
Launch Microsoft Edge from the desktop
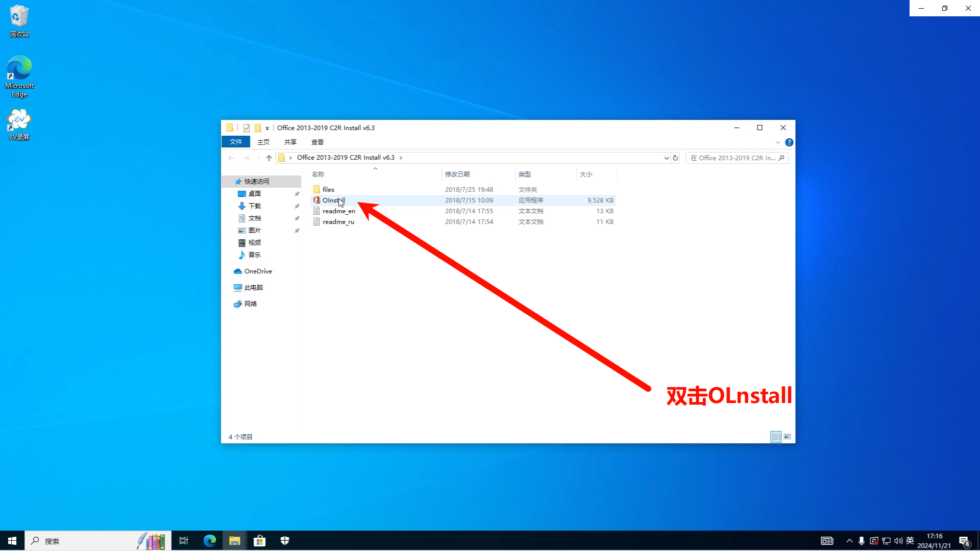click(19, 77)
